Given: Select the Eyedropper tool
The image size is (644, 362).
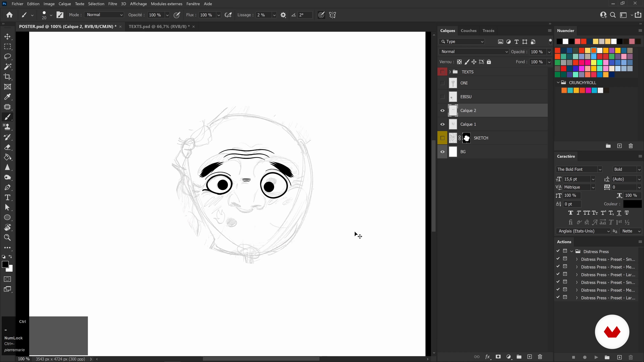Looking at the screenshot, I should pos(8,97).
